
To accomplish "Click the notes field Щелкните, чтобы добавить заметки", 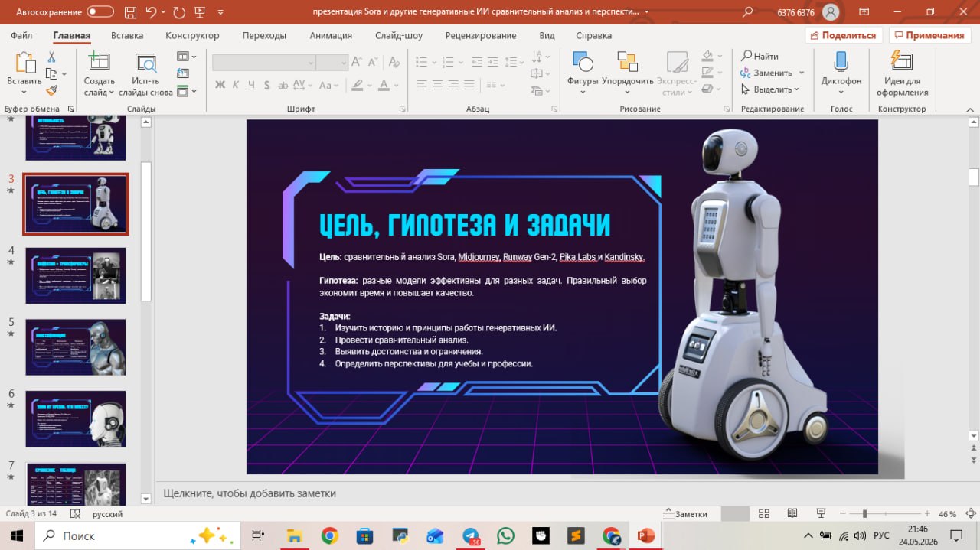I will pyautogui.click(x=250, y=493).
